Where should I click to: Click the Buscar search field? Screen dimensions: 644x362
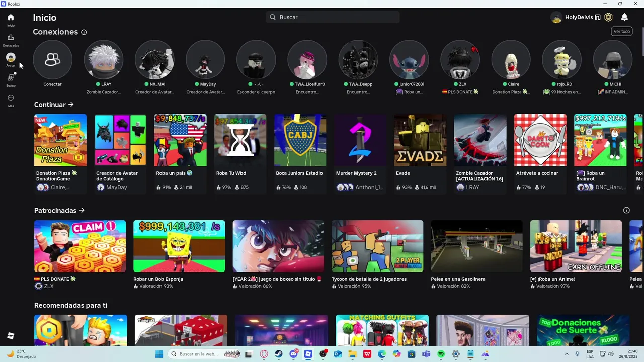[333, 17]
